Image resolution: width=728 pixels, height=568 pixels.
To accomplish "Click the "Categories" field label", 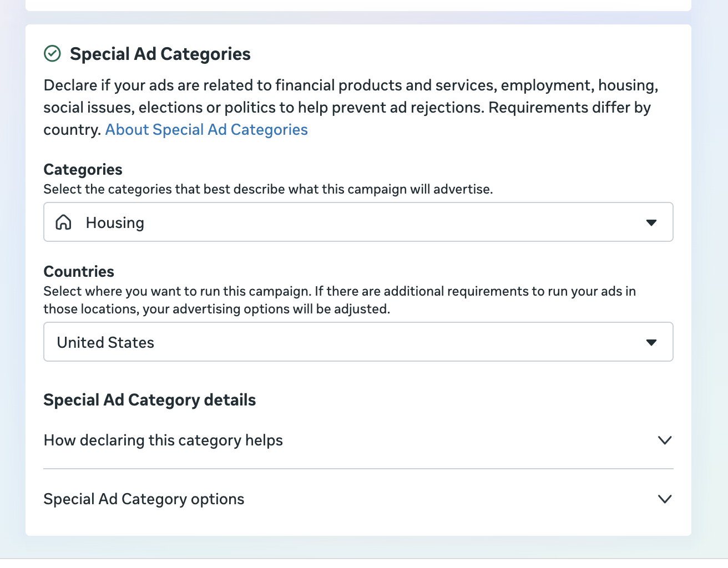I will point(83,169).
